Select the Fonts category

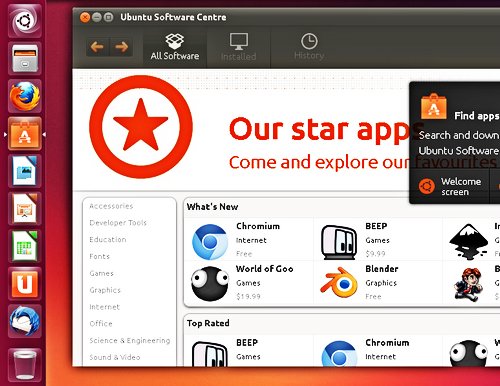pos(99,256)
